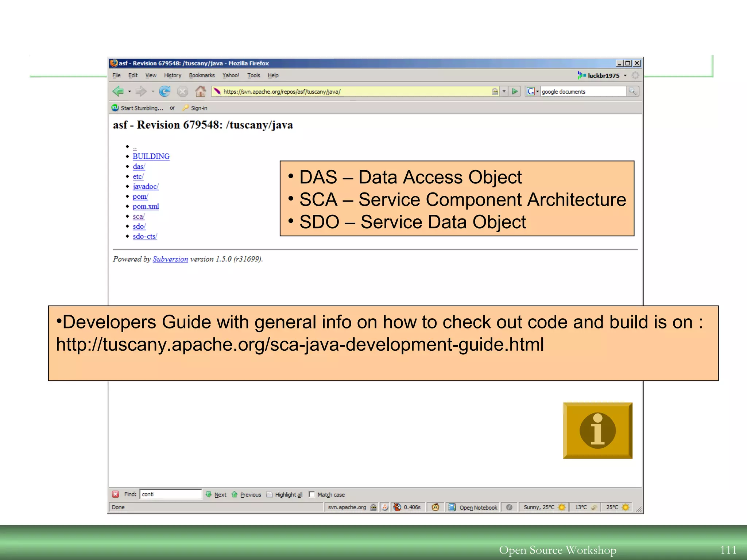Click the green Go arrow beside the address bar
747x560 pixels.
(x=515, y=91)
